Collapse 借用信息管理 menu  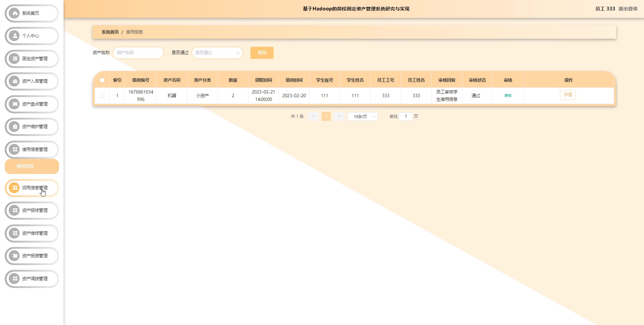[x=32, y=149]
